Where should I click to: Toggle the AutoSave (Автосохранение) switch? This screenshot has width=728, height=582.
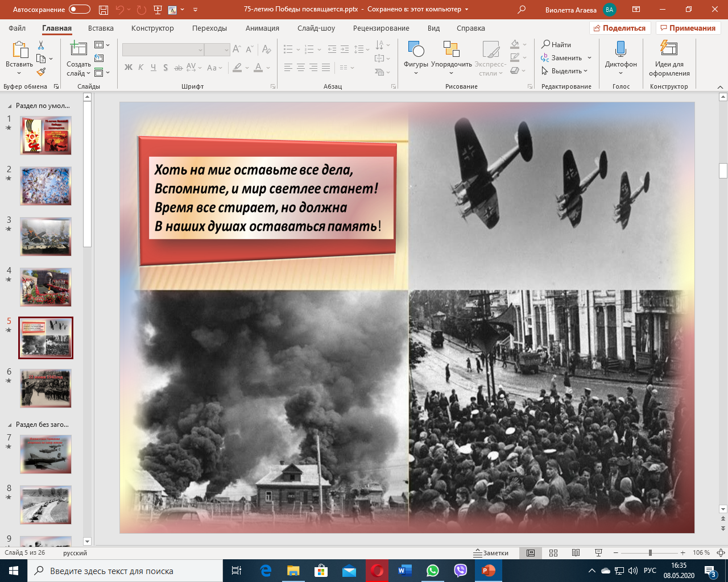pyautogui.click(x=79, y=10)
